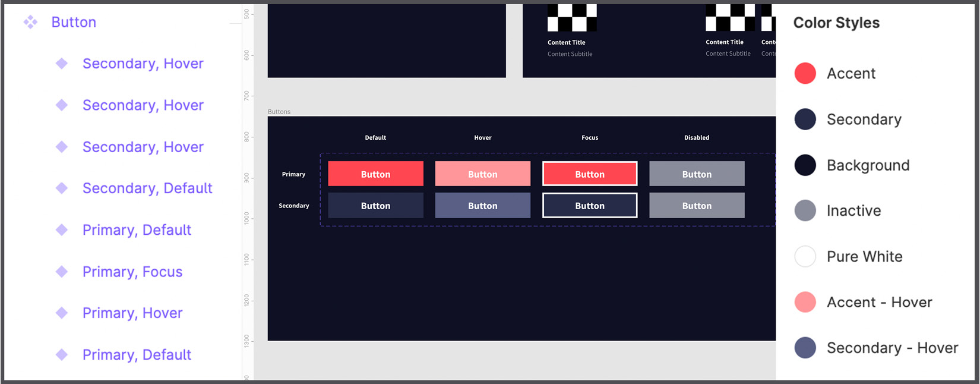980x384 pixels.
Task: Choose the Secondary color style swatch
Action: (x=805, y=119)
